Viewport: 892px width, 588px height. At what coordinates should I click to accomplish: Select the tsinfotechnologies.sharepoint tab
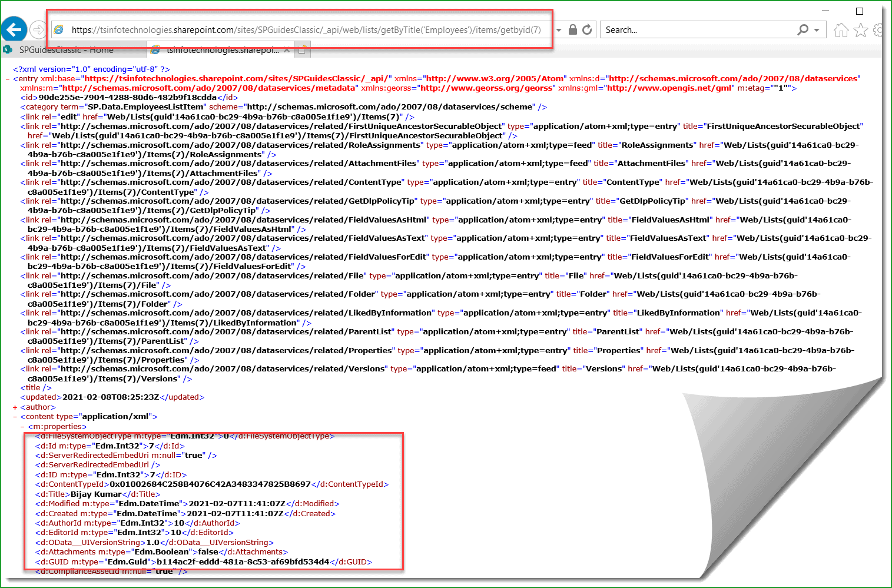pos(218,50)
